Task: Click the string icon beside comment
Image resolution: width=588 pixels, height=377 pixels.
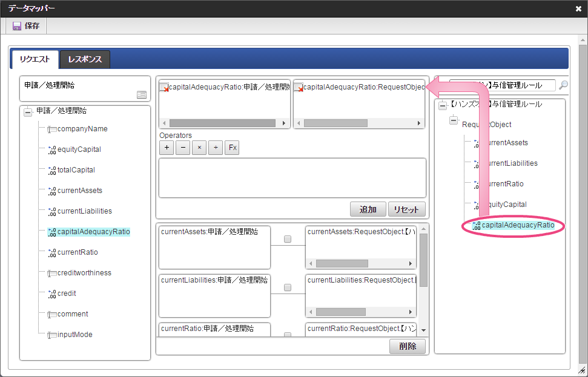Action: (51, 315)
